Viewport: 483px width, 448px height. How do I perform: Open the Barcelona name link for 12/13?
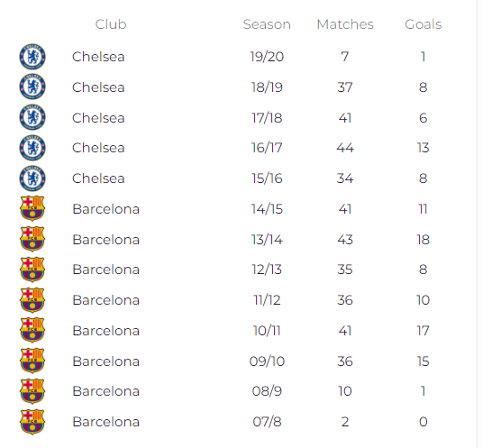click(x=106, y=270)
